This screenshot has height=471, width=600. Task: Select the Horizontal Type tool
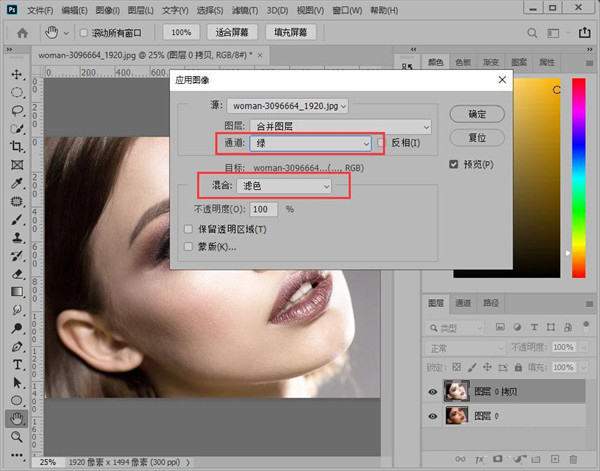17,364
